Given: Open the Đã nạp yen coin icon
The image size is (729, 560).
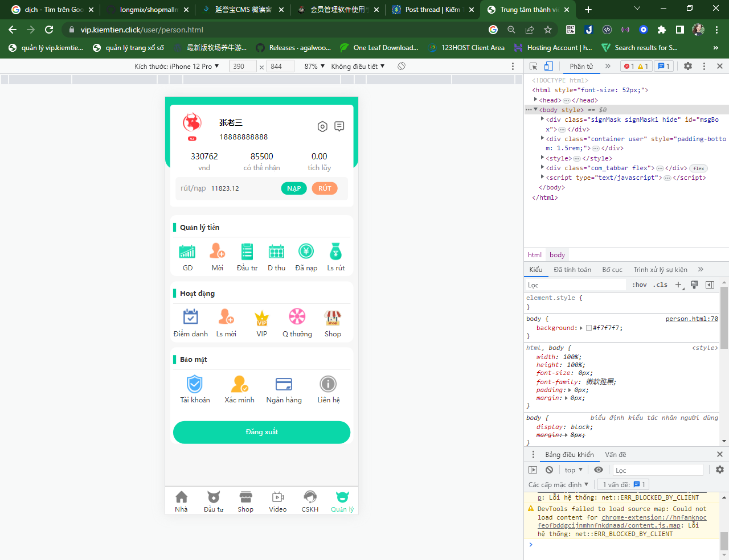Looking at the screenshot, I should tap(306, 251).
